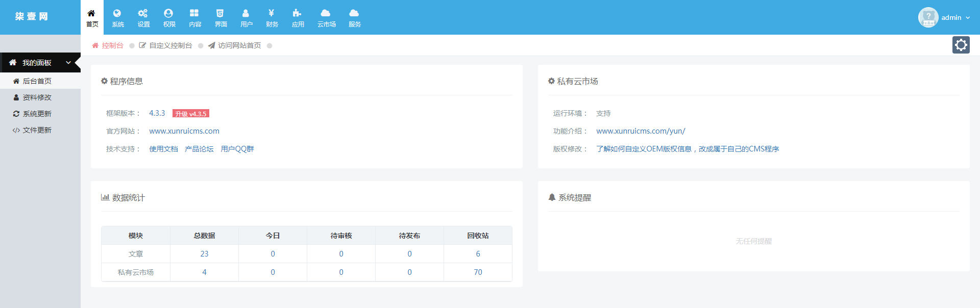This screenshot has width=980, height=308.
Task: Open the 产品论坛 link
Action: pos(199,149)
